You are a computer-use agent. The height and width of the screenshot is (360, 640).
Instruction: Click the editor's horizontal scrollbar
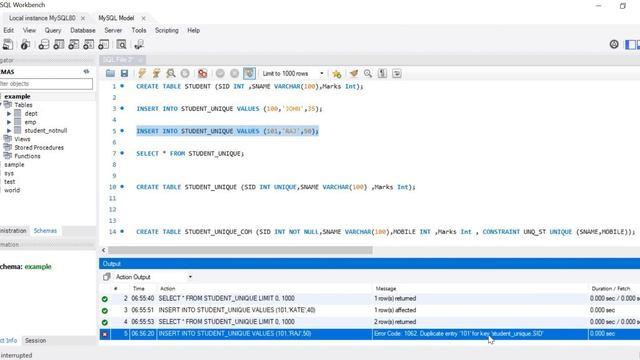[x=240, y=250]
